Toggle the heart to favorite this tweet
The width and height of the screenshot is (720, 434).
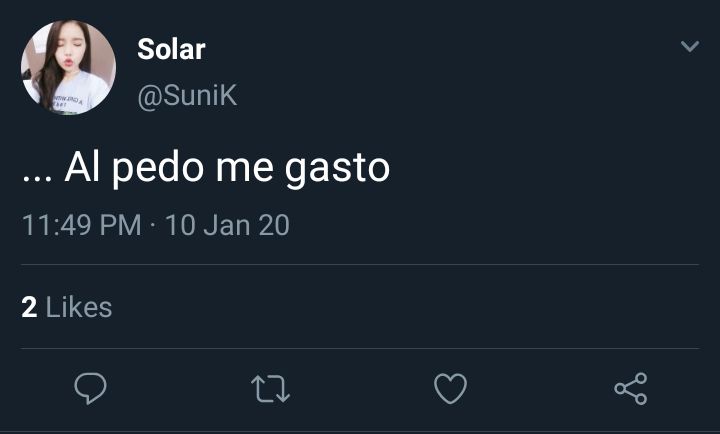pyautogui.click(x=450, y=389)
